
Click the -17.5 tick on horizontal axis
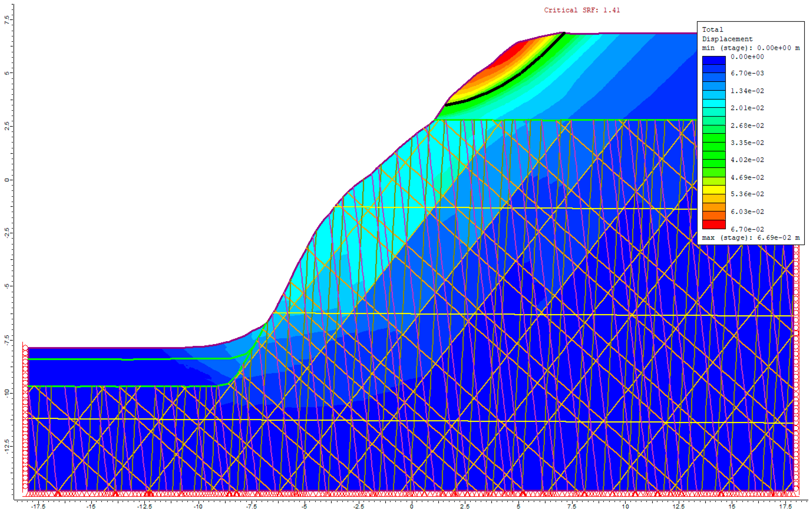(x=38, y=507)
